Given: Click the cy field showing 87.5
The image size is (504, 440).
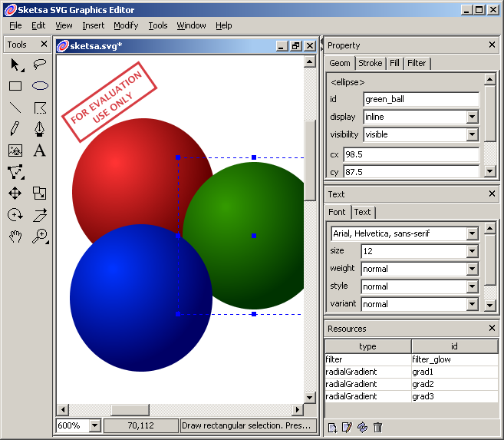Looking at the screenshot, I should [x=411, y=171].
